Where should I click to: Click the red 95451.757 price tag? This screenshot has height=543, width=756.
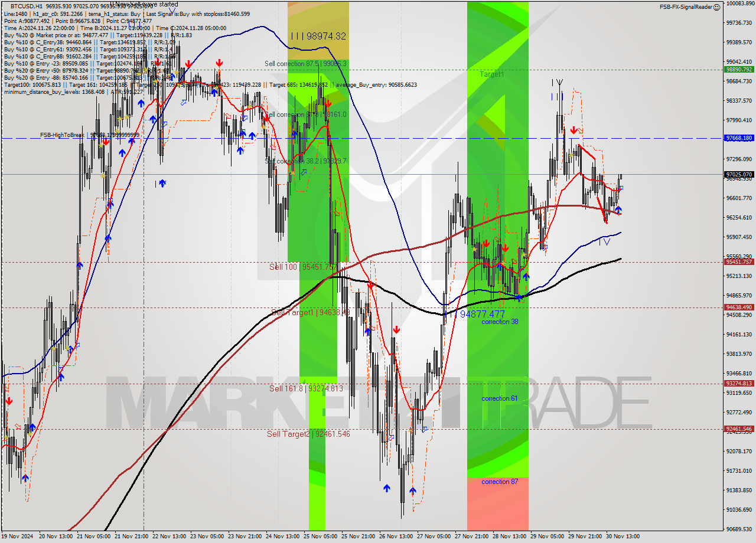(739, 261)
